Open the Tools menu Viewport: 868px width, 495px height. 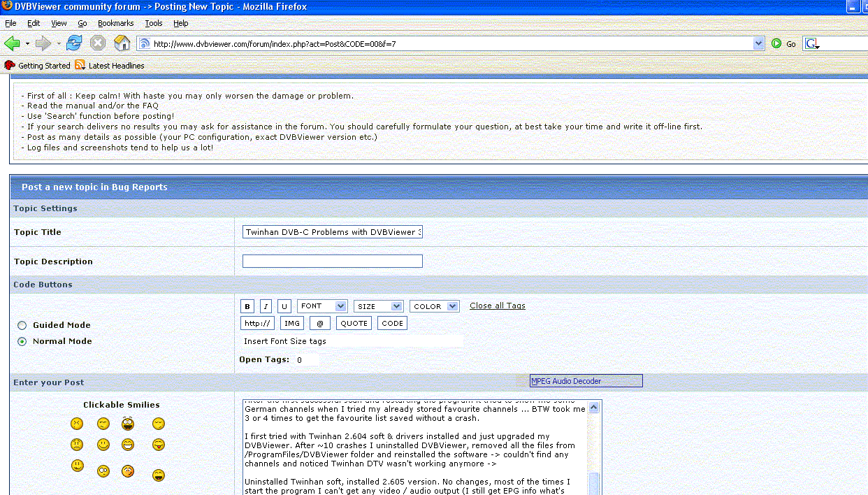(x=154, y=23)
